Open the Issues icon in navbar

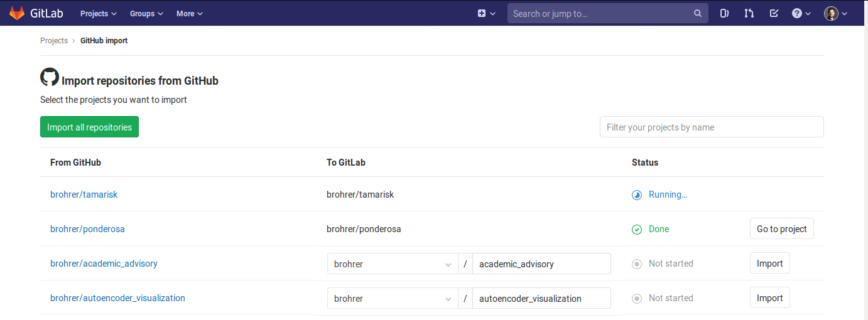coord(724,13)
